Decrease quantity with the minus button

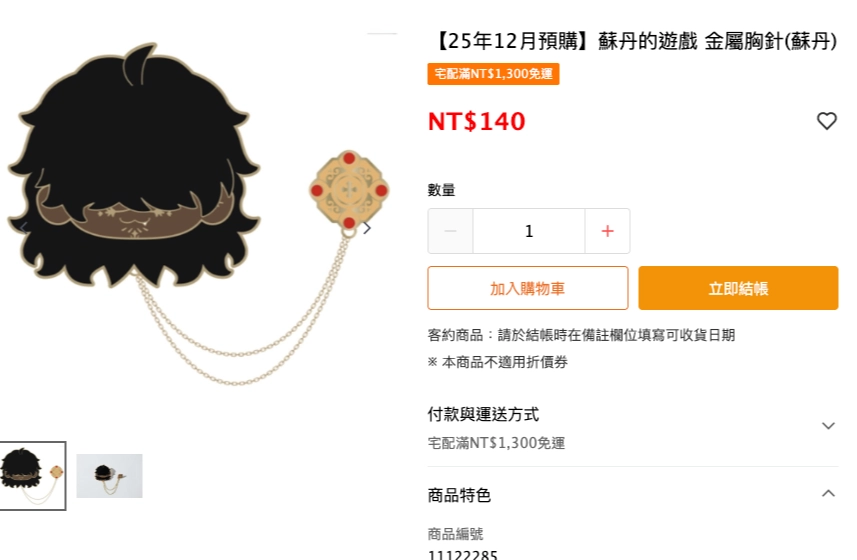pos(450,231)
